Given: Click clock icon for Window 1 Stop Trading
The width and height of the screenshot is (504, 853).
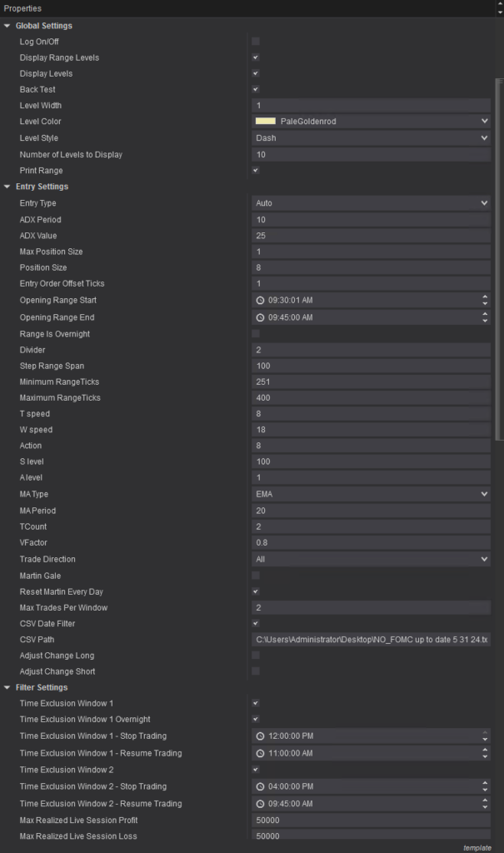Looking at the screenshot, I should 261,736.
